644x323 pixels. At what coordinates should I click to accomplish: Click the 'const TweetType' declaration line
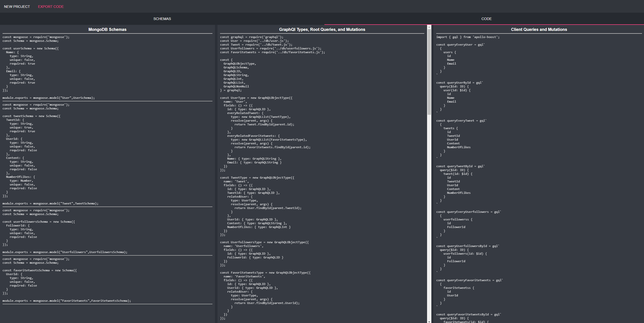tap(257, 178)
